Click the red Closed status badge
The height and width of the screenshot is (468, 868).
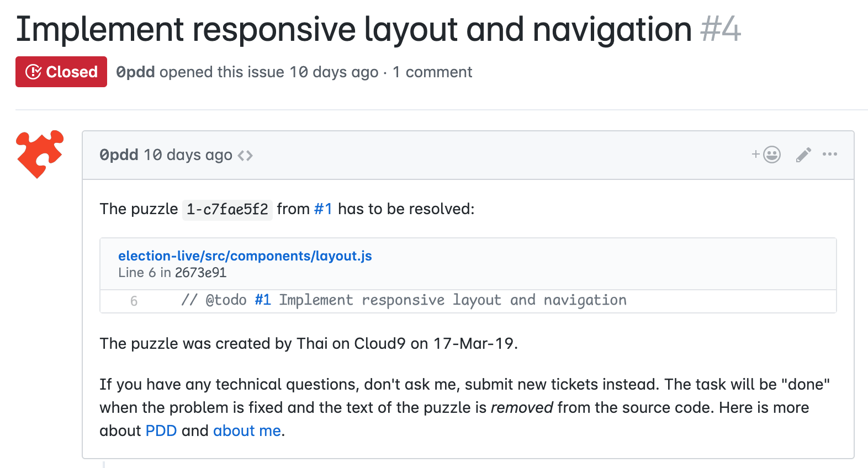[61, 72]
